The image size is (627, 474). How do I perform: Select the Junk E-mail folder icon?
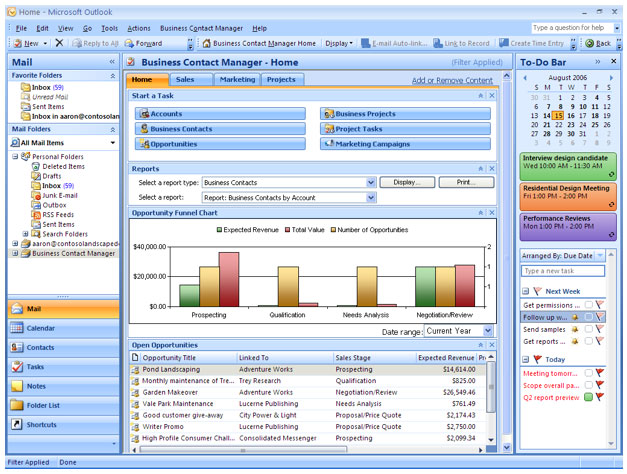pos(34,195)
